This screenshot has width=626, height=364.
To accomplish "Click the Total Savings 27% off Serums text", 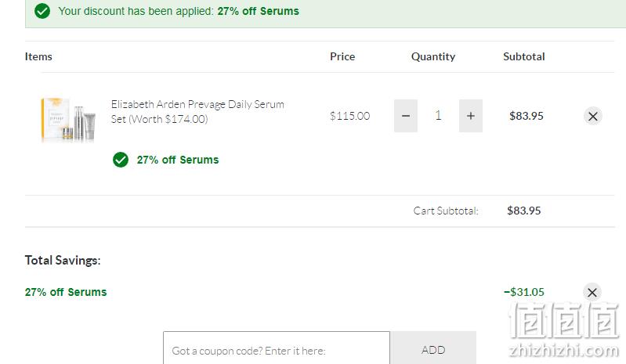I will pos(66,292).
